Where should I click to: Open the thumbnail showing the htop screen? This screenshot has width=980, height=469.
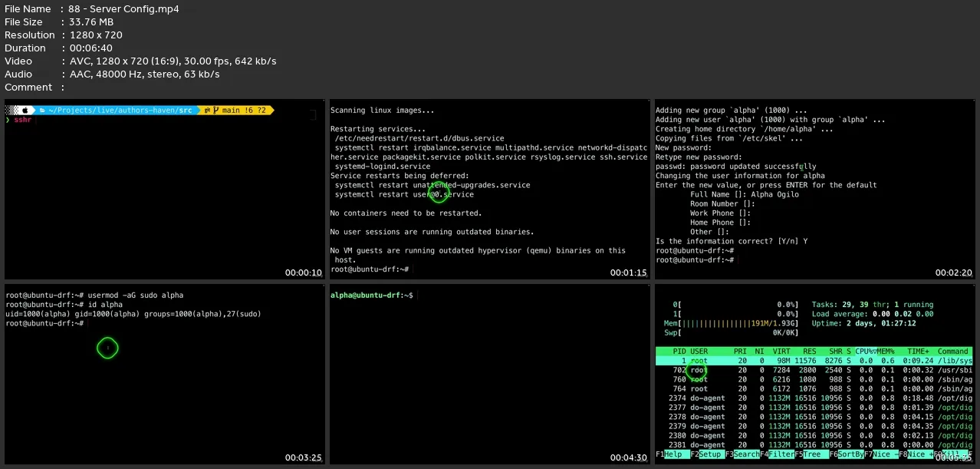pos(815,375)
